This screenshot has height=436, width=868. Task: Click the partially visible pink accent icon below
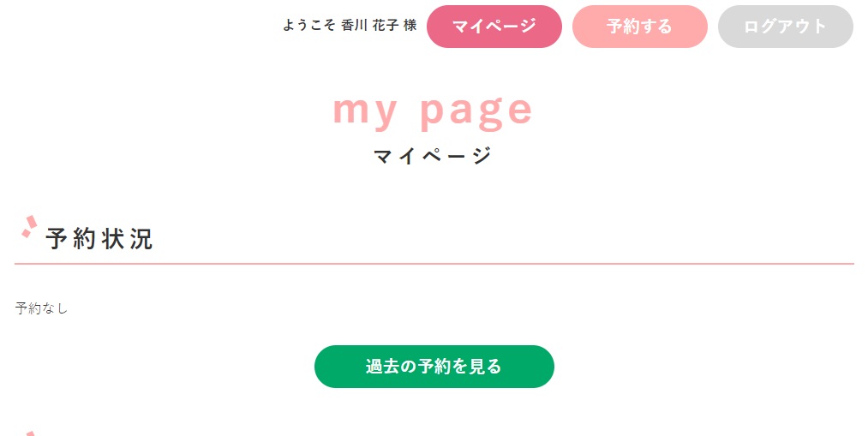coord(30,433)
